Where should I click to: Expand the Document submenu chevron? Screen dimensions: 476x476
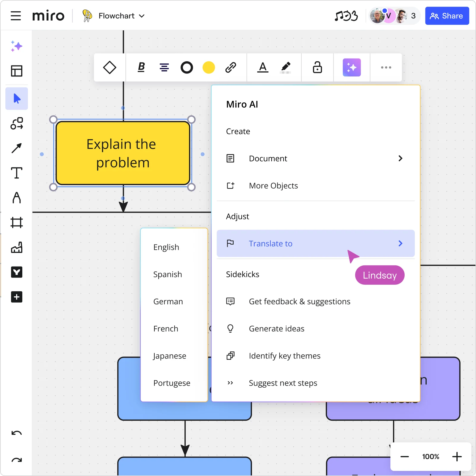point(400,158)
